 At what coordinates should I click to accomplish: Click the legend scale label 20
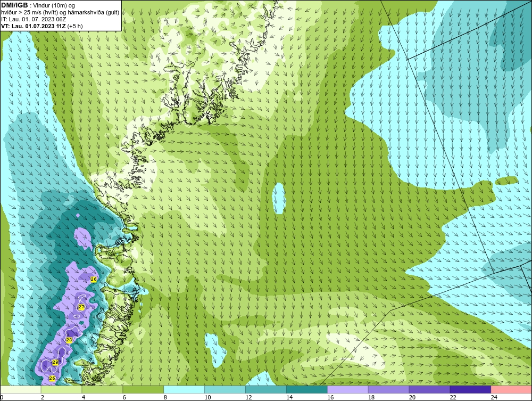tap(412, 397)
